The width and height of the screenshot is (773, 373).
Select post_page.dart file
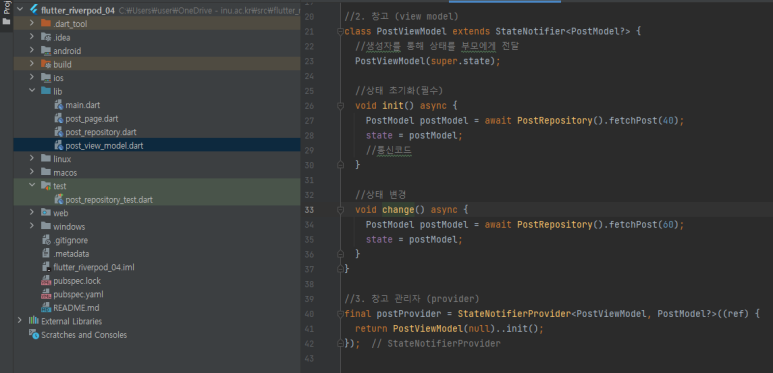click(x=92, y=118)
